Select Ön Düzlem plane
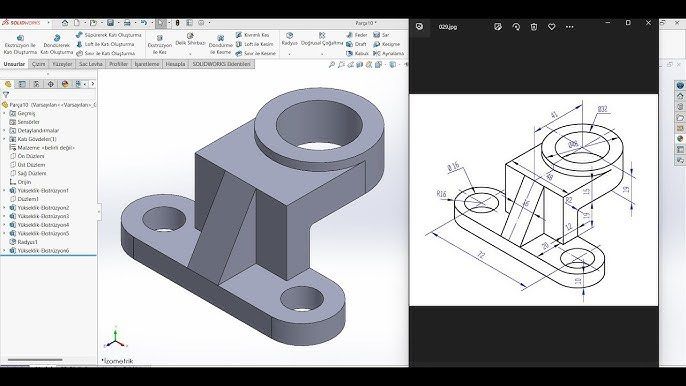 pyautogui.click(x=27, y=156)
